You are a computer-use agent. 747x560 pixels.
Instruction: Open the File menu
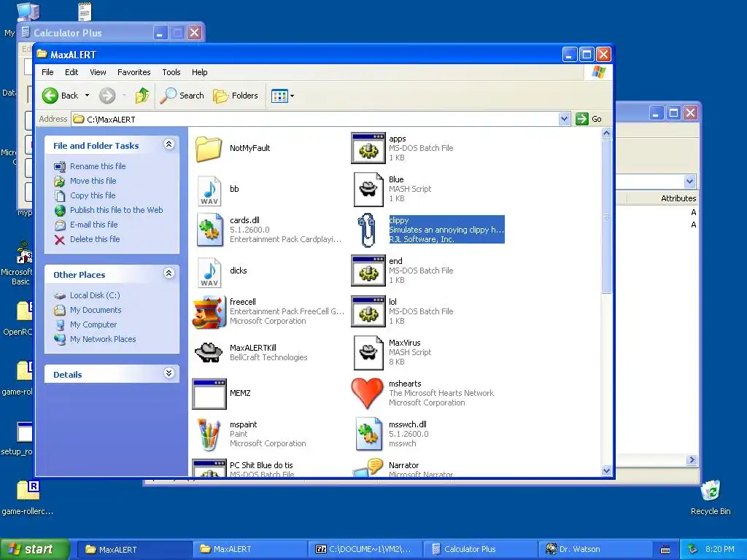[x=47, y=72]
